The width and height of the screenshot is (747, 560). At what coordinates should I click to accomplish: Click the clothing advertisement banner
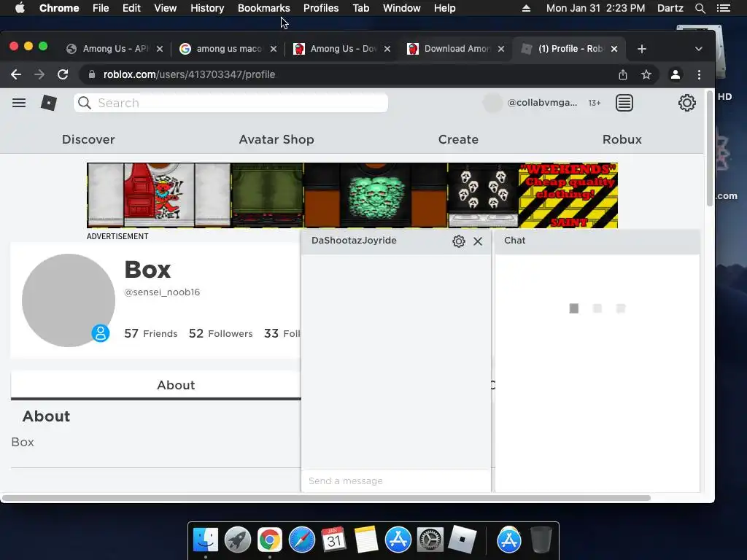pos(352,195)
